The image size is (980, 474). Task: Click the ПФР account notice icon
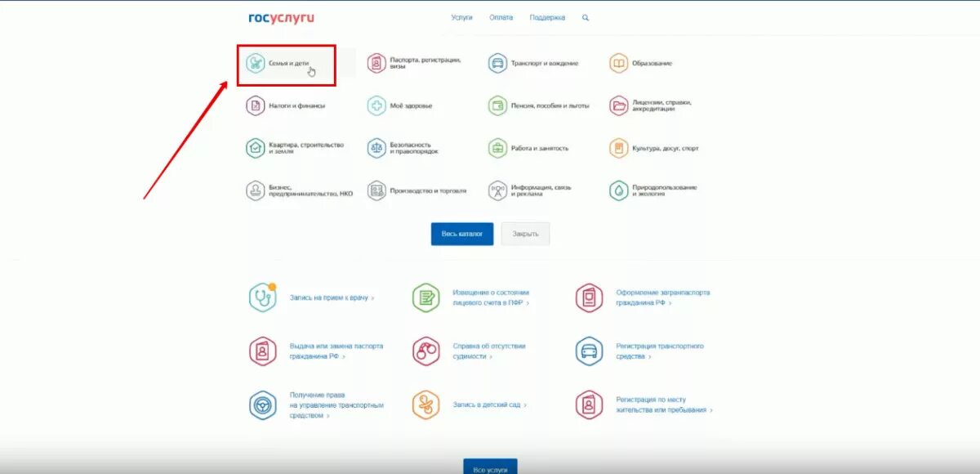pos(425,297)
